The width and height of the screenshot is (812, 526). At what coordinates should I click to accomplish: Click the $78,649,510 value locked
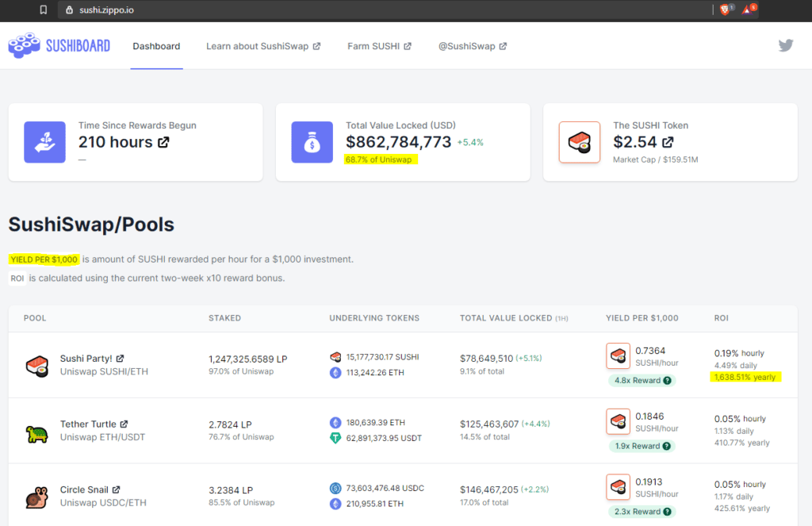tap(486, 358)
